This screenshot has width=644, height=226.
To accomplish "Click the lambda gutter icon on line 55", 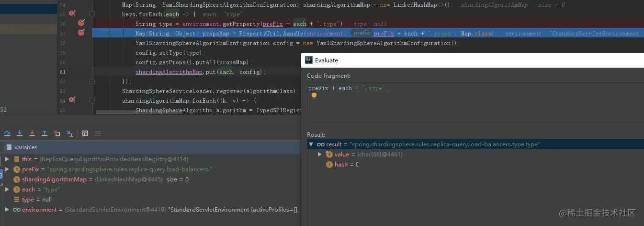I will (x=72, y=14).
